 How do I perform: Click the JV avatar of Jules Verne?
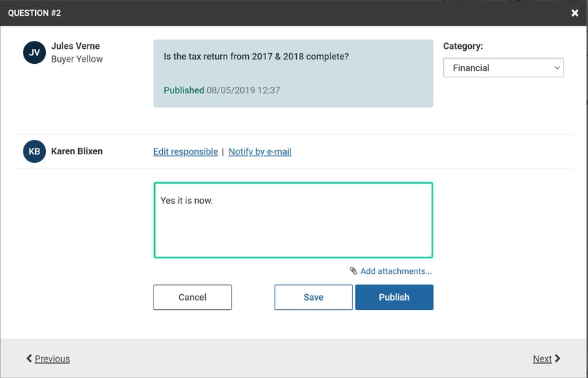[34, 52]
